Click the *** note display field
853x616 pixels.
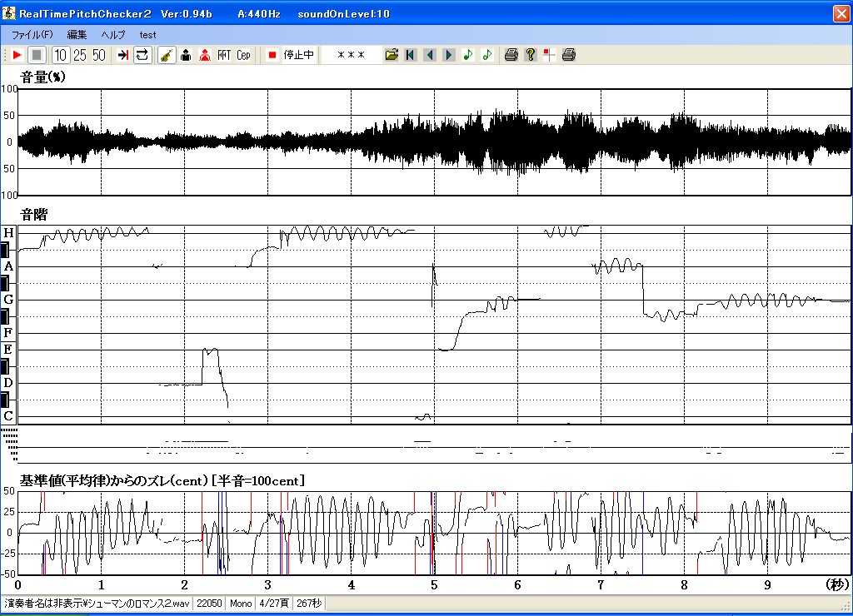(x=351, y=55)
